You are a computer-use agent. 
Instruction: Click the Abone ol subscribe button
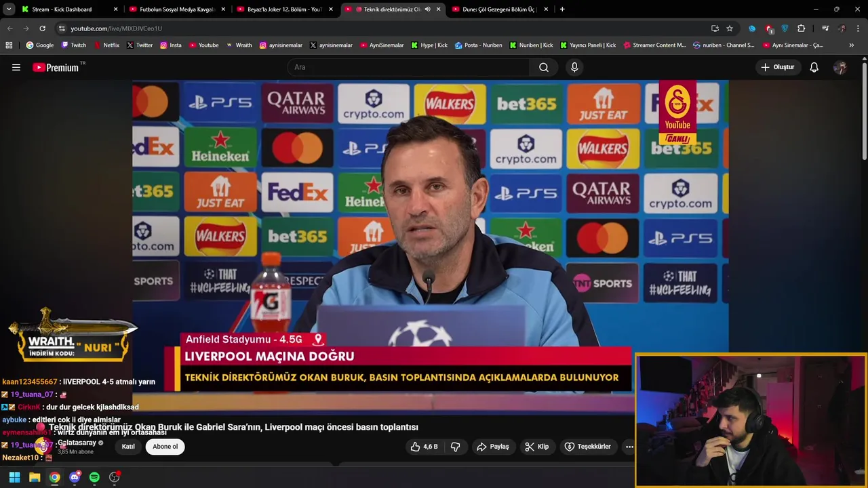165,447
